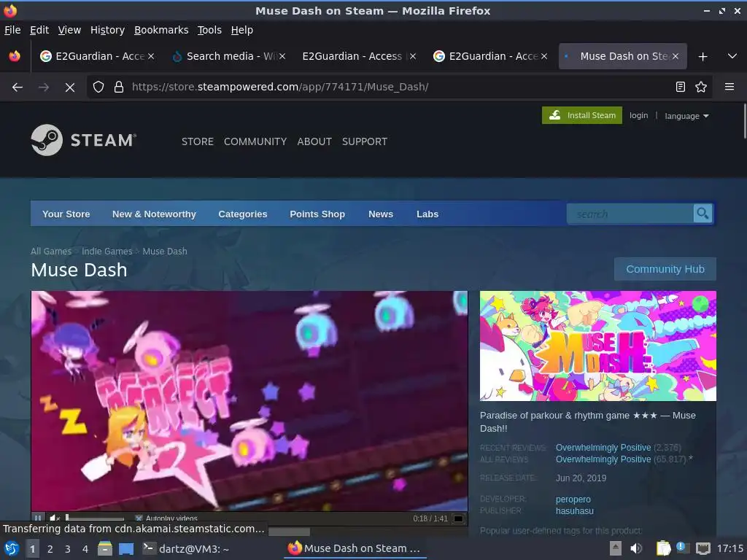
Task: Stop loading the page with the X button
Action: point(69,87)
